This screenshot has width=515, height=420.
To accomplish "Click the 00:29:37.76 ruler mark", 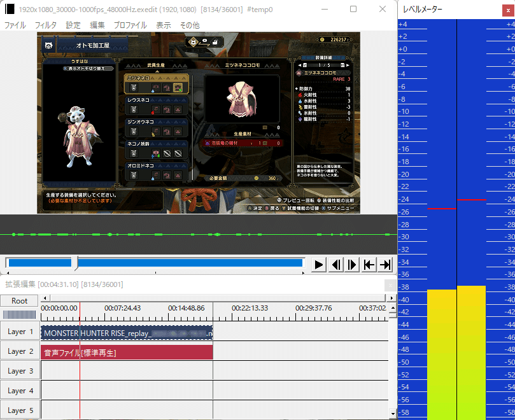I will coord(314,309).
